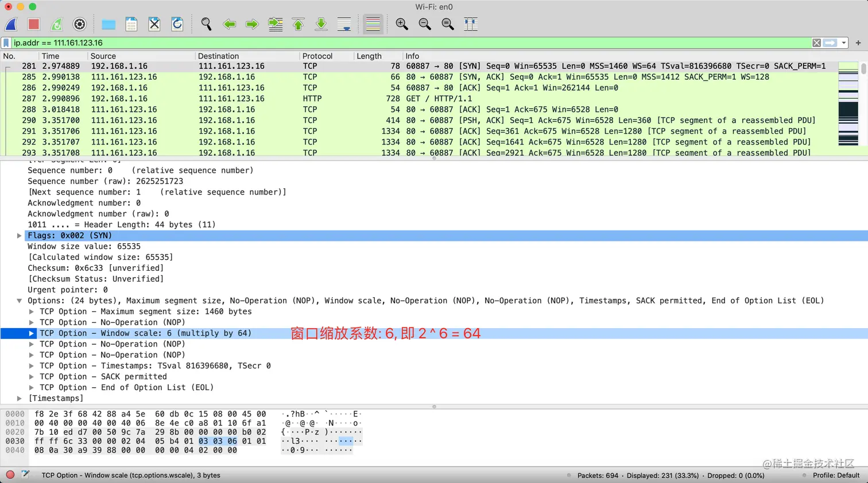
Task: Expand the first No-Operation (NOP) option
Action: [x=32, y=322]
